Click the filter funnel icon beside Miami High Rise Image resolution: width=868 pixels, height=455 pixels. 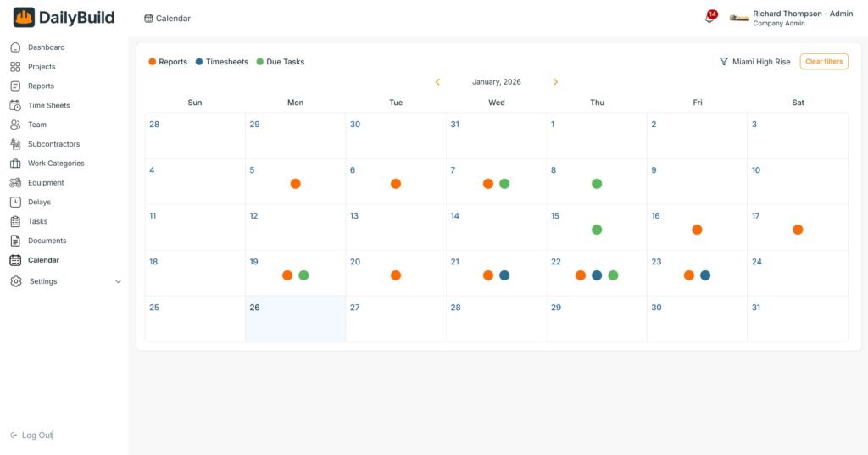723,62
